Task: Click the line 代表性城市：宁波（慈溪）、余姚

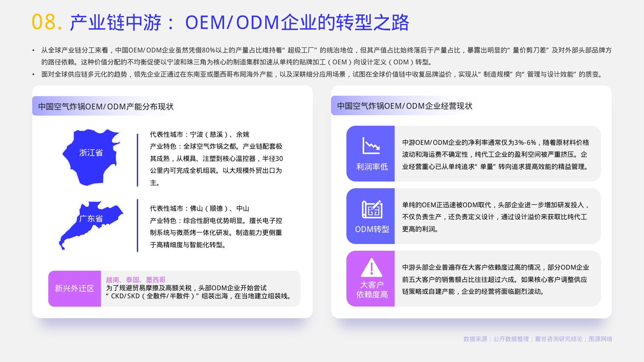Action: [x=200, y=135]
